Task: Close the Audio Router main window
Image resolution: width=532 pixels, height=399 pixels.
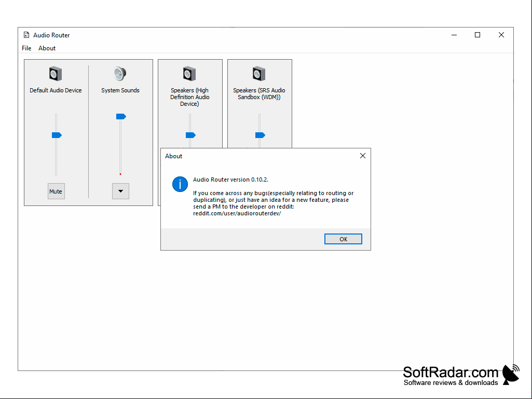Action: (x=501, y=35)
